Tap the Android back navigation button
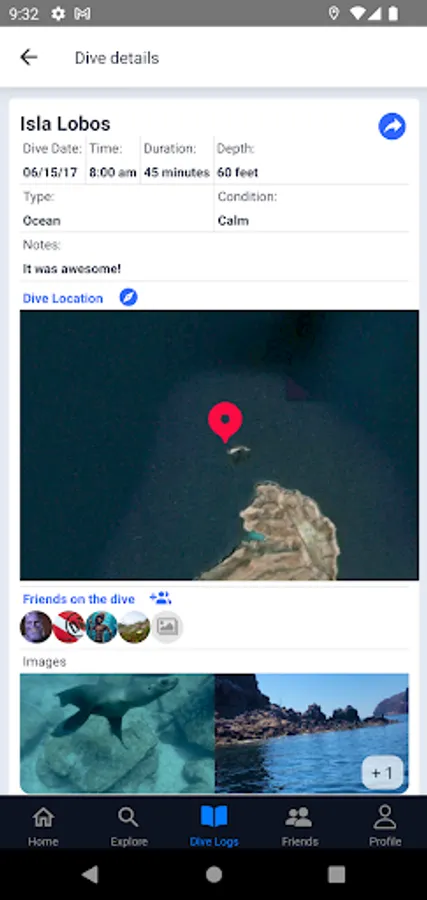The height and width of the screenshot is (900, 427). (91, 874)
